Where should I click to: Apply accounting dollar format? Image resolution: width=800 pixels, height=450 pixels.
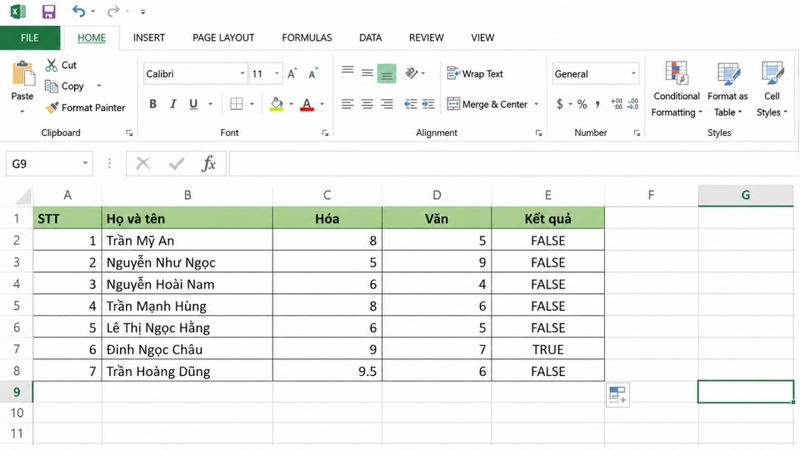click(560, 105)
